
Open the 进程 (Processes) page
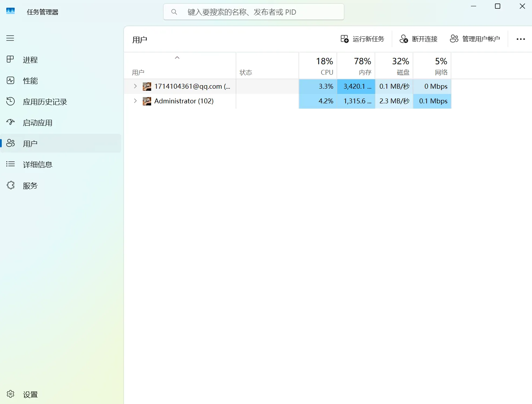30,59
